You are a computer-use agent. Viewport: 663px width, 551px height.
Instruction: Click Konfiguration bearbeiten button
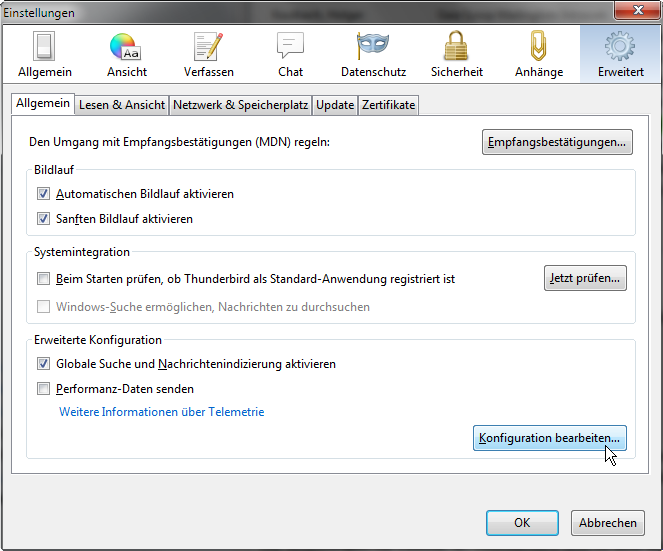[549, 438]
